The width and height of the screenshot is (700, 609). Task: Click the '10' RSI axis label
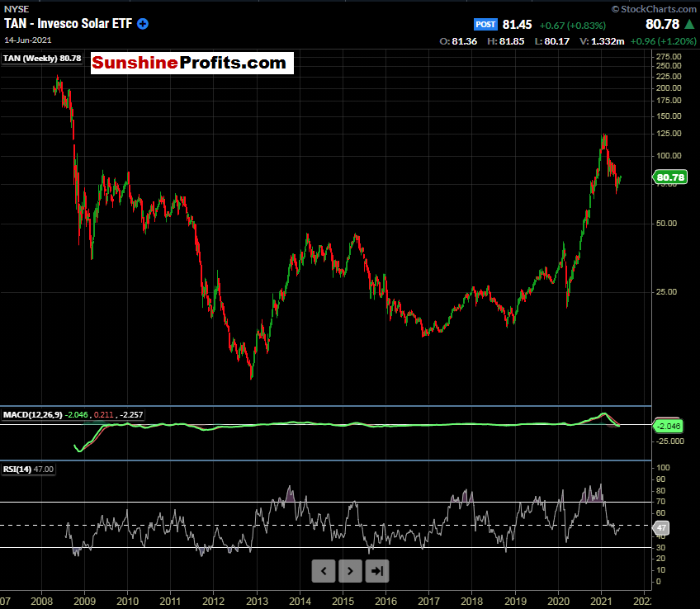tap(660, 570)
